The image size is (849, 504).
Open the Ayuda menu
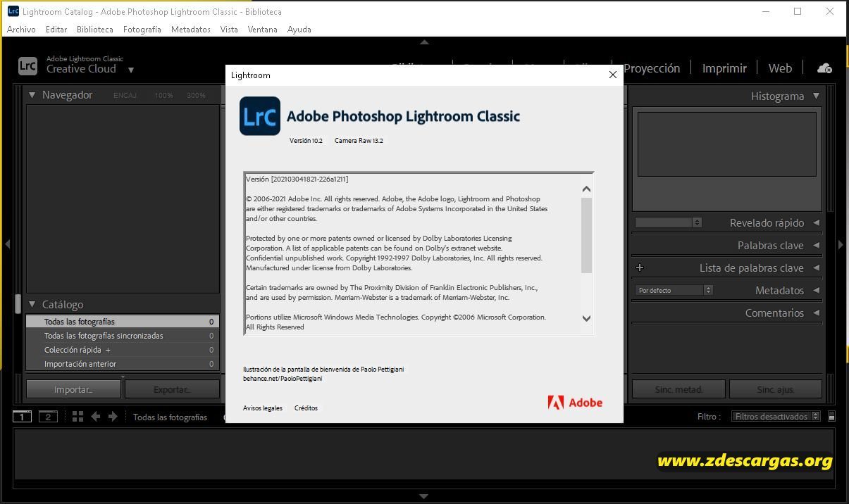[x=299, y=30]
